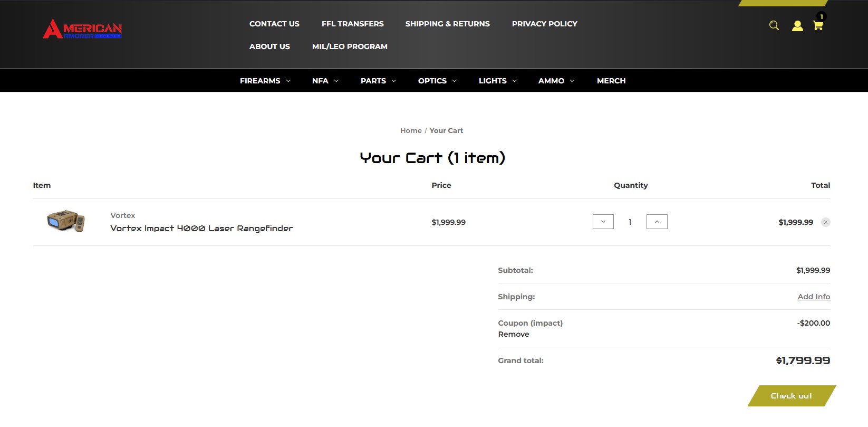Viewport: 868px width, 427px height.
Task: Click the rangefinder product thumbnail
Action: click(66, 221)
